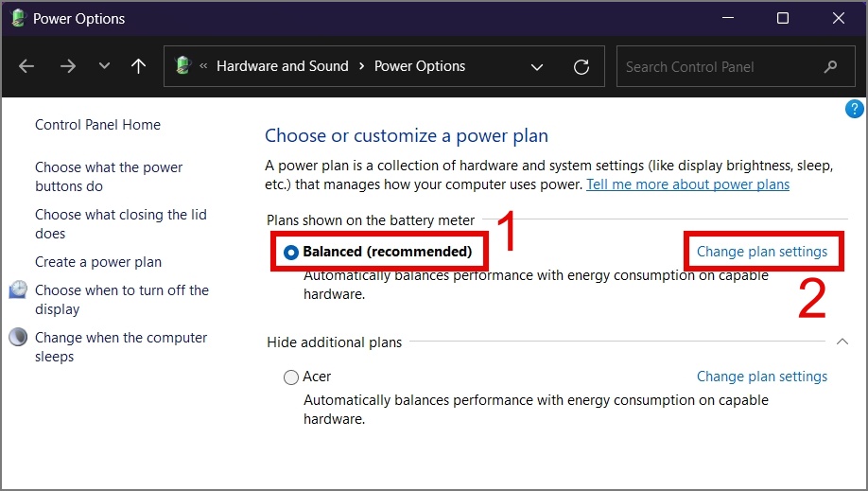Click the Choose or customize a power plan heading

pos(407,136)
